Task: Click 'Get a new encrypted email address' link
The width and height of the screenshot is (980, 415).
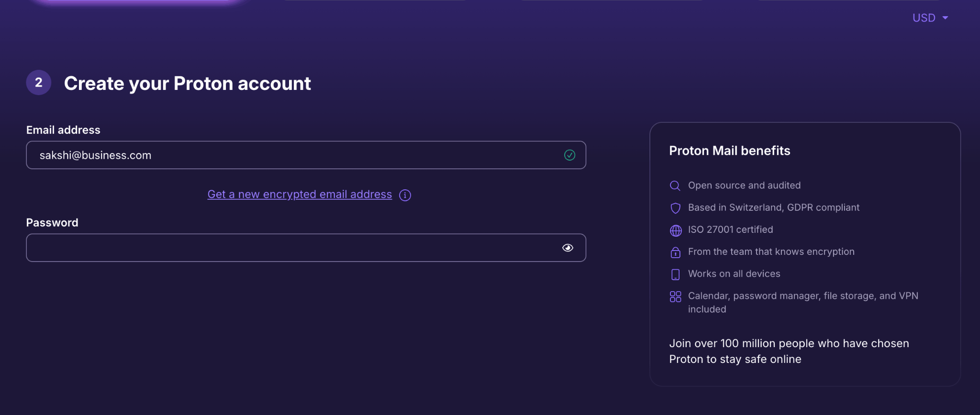Action: (300, 195)
